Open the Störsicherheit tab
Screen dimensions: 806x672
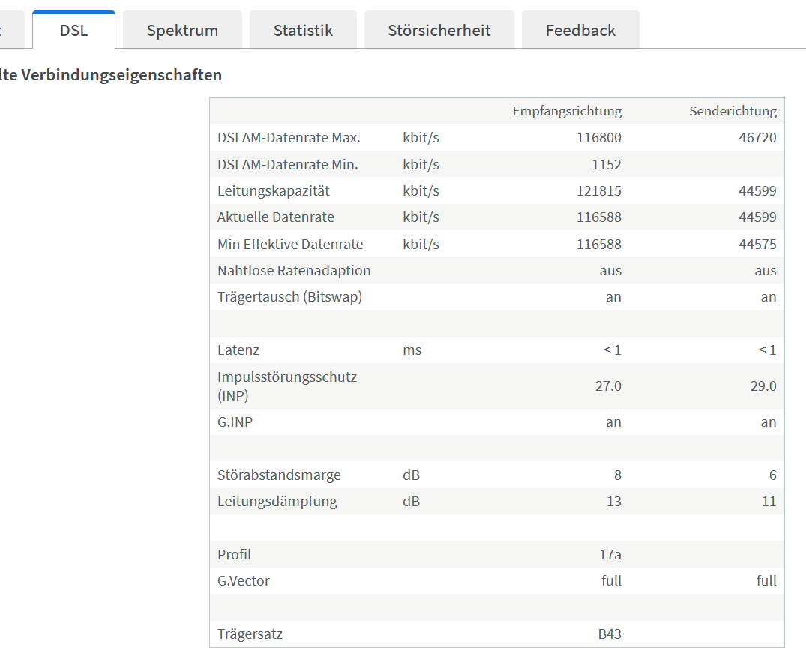(x=439, y=30)
